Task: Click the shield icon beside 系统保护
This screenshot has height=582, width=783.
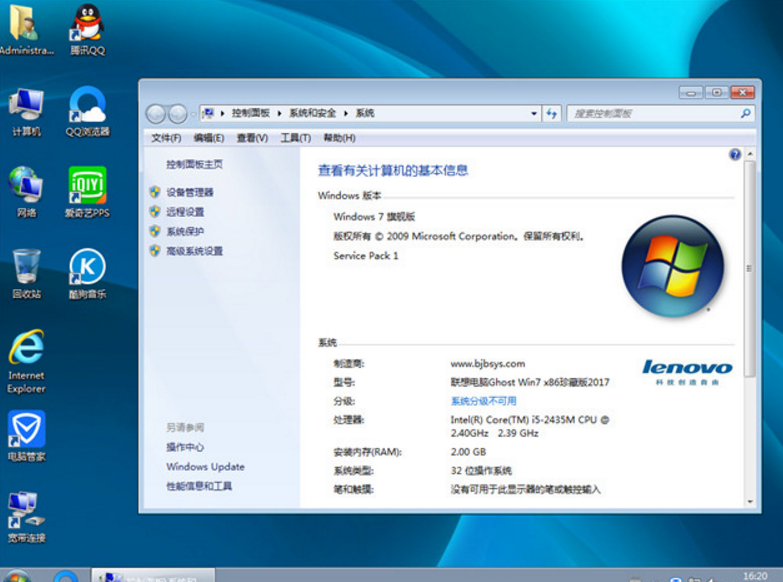Action: (x=155, y=231)
